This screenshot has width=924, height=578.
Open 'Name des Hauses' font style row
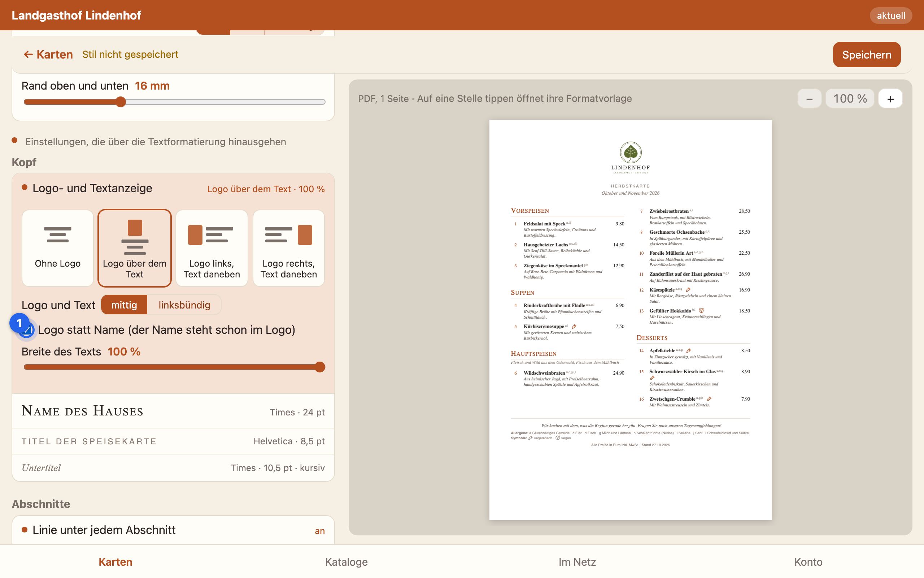pos(173,411)
